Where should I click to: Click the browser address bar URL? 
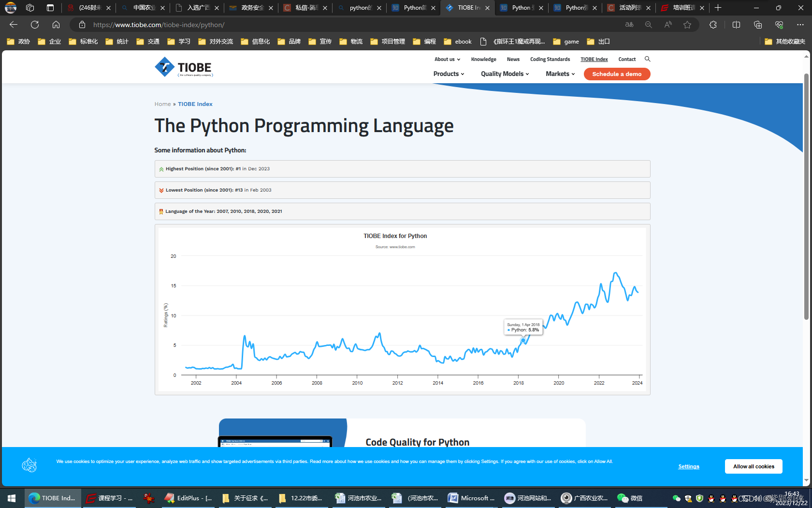pos(159,25)
